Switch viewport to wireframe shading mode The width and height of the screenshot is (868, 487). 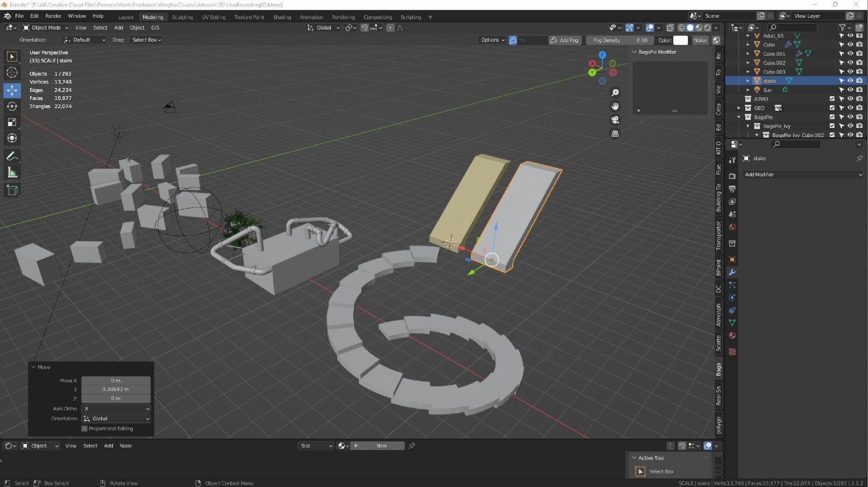681,27
